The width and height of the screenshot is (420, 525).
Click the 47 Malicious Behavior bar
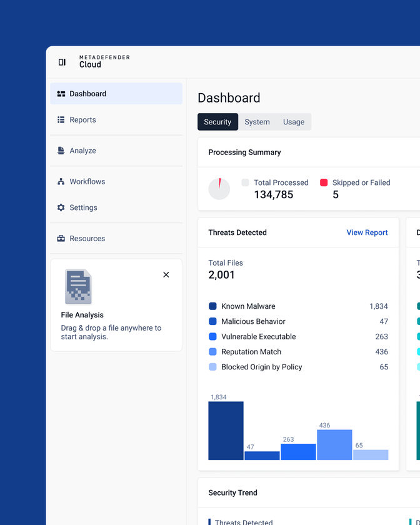[262, 456]
